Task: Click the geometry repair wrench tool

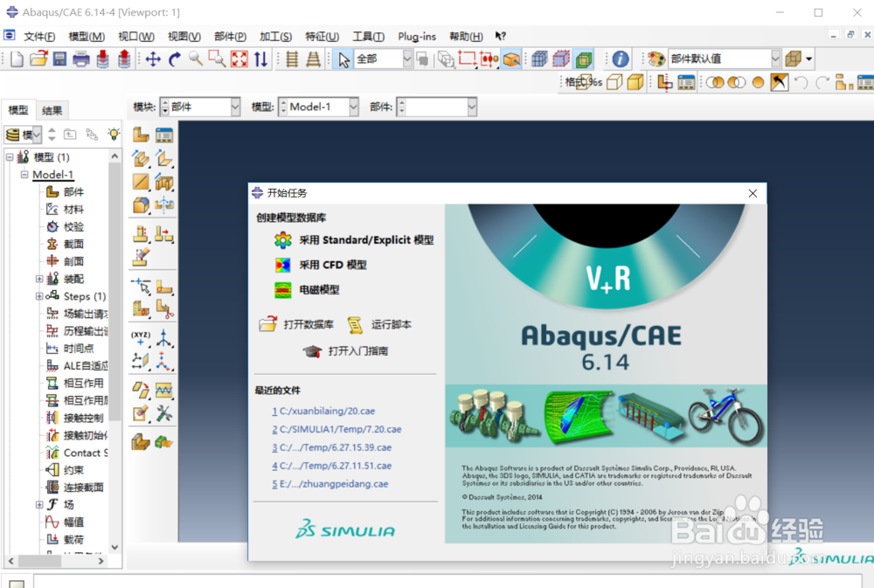Action: [164, 413]
